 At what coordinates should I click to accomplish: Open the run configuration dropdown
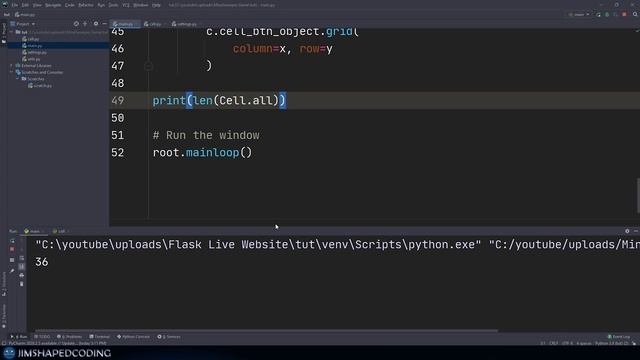(579, 15)
